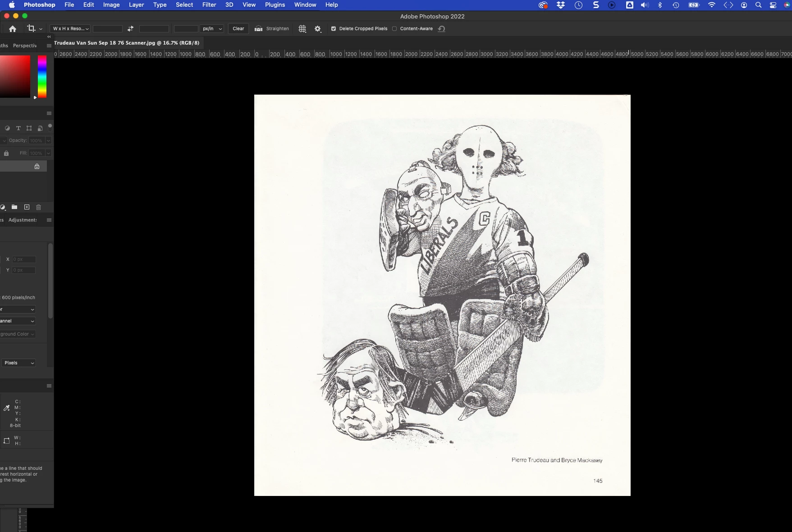This screenshot has width=792, height=532.
Task: Delete layer using the trash icon
Action: [39, 207]
